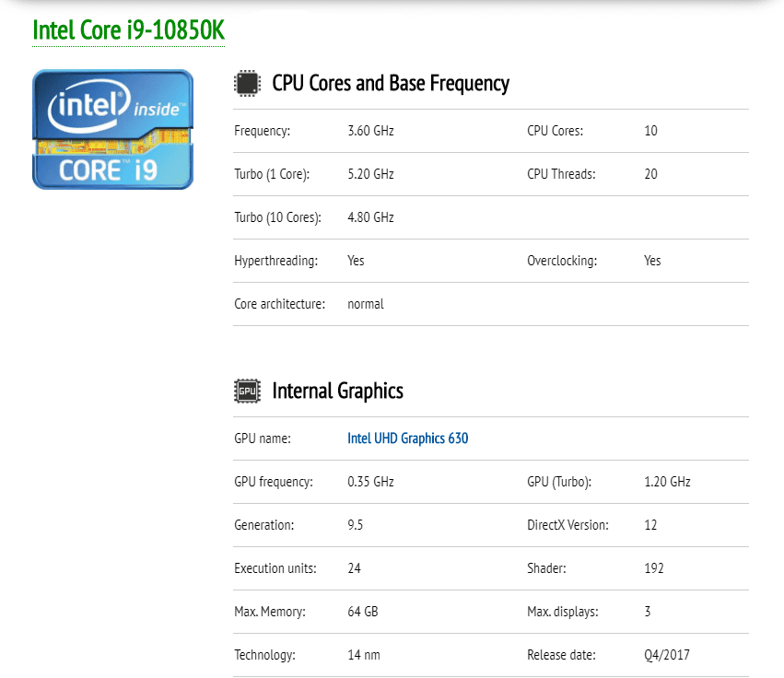Click the Generation value 9.5
This screenshot has height=678, width=784.
click(x=355, y=525)
